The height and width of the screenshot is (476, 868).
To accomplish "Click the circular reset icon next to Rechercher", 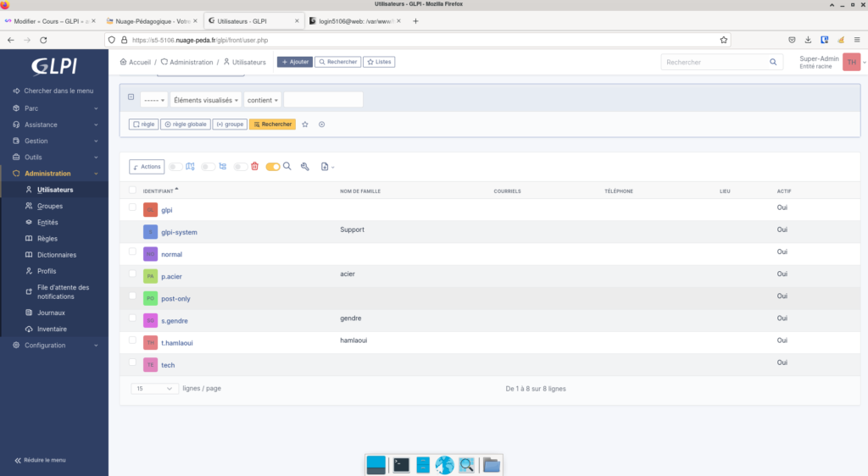I will click(321, 125).
